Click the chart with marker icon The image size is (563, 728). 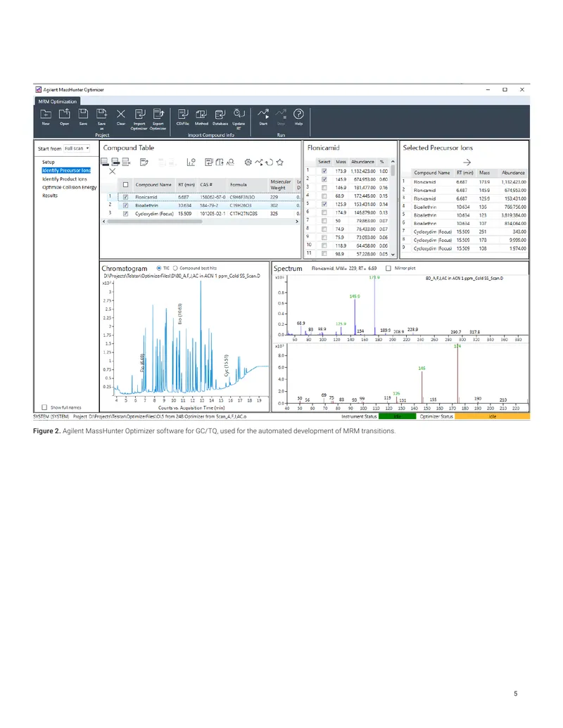191,162
